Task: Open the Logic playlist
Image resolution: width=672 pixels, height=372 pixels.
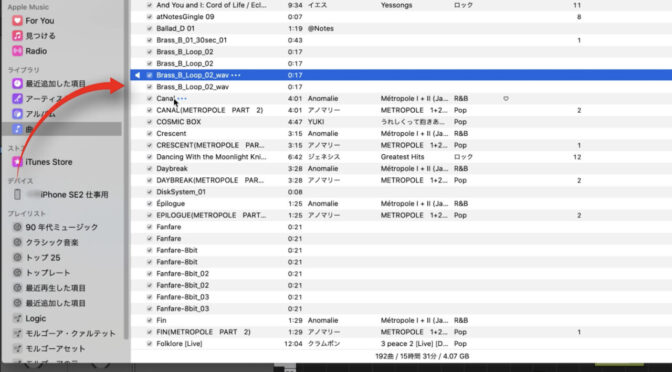Action: click(36, 318)
